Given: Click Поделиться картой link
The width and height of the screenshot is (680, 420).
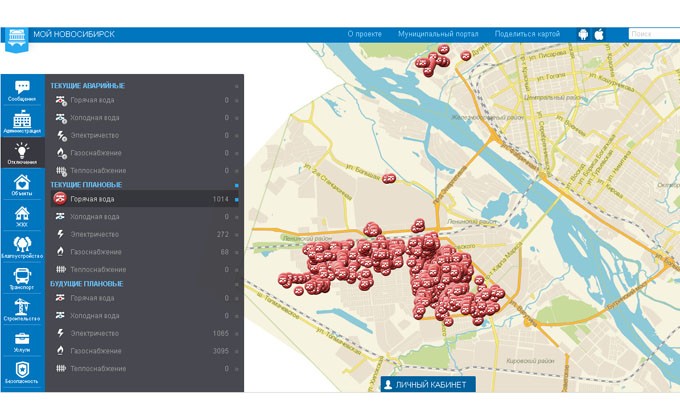Looking at the screenshot, I should (527, 34).
